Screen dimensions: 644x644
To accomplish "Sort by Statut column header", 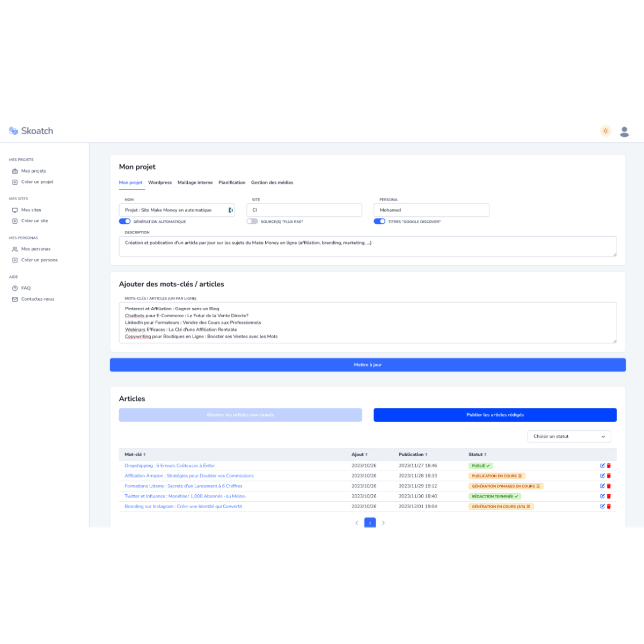I will click(x=478, y=455).
